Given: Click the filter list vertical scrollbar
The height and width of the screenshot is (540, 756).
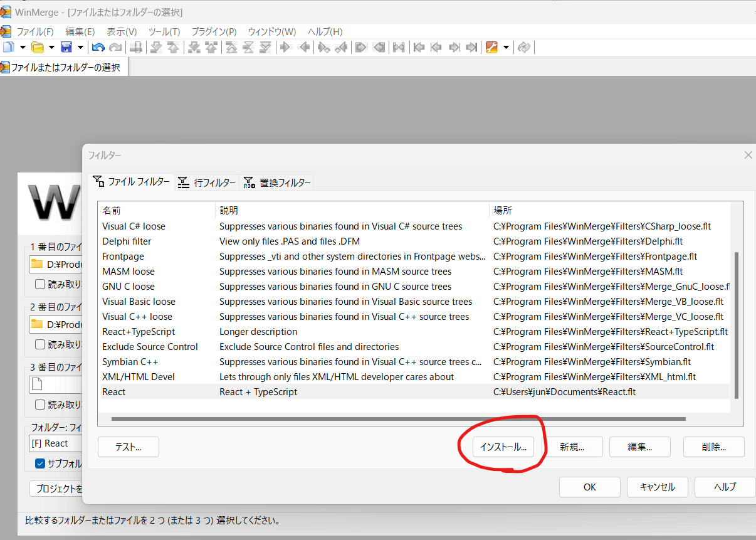Looking at the screenshot, I should pos(737,325).
